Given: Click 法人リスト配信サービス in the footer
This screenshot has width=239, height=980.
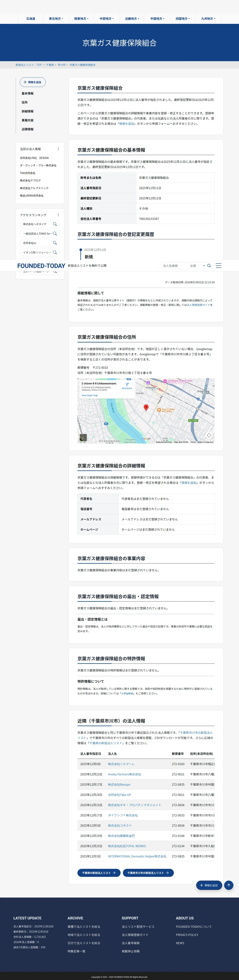Looking at the screenshot, I should pyautogui.click(x=138, y=927).
